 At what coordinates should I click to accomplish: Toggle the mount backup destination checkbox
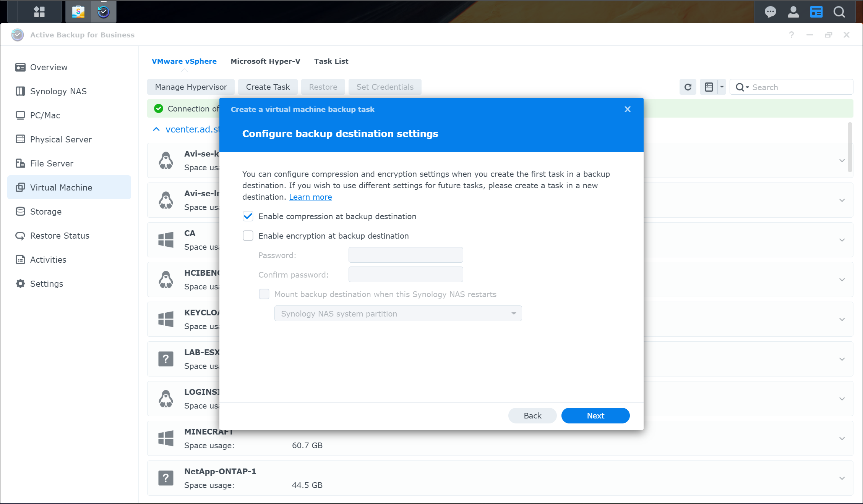pos(264,294)
